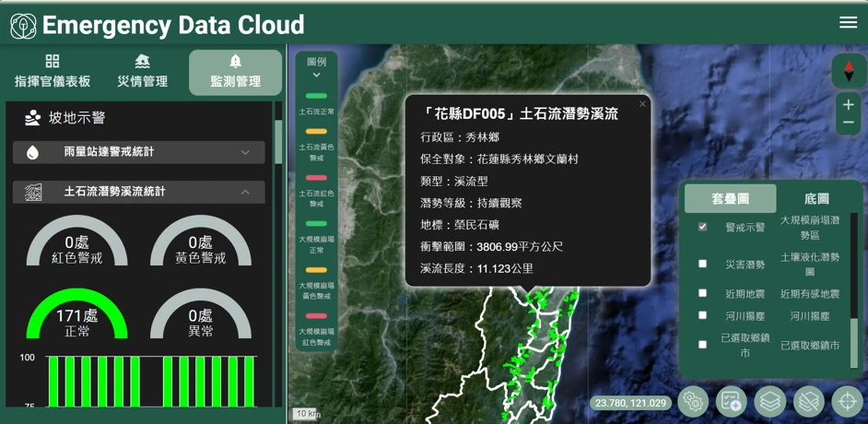Open the hamburger menu in the header
Viewport: 868px width, 424px height.
tap(848, 22)
